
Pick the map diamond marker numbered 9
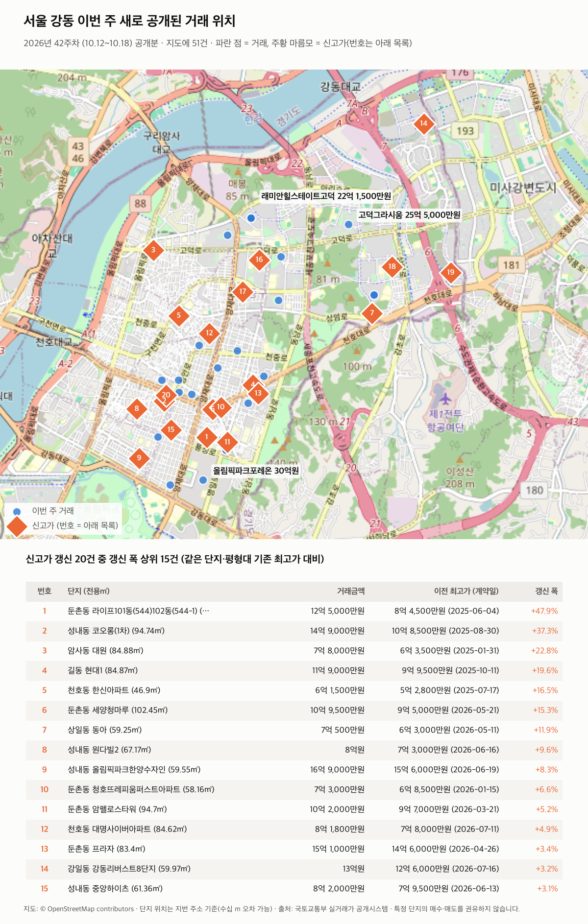pyautogui.click(x=139, y=458)
